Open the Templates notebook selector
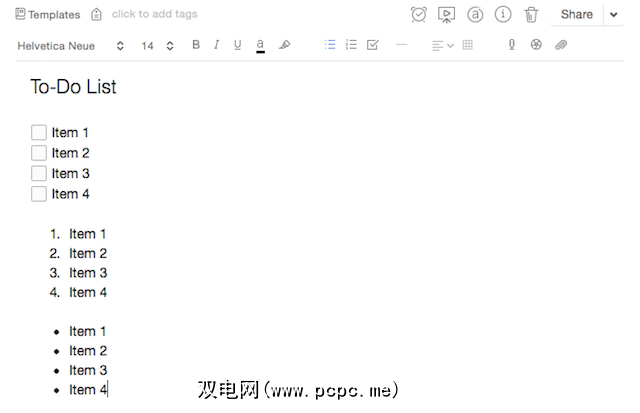 click(48, 14)
